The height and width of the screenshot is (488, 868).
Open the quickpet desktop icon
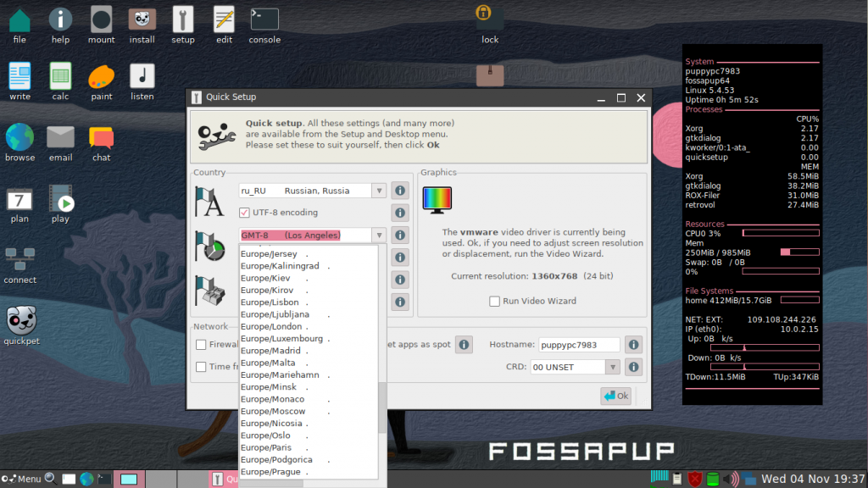pos(21,325)
